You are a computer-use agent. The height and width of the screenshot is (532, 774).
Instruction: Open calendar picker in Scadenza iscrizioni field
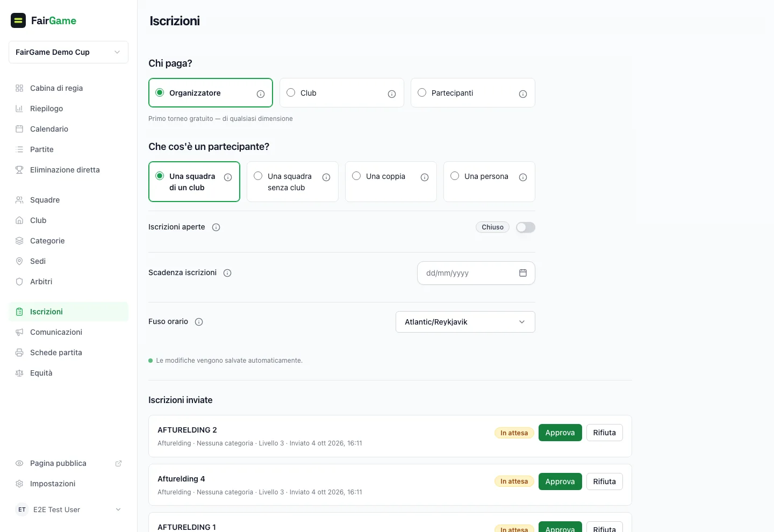point(523,273)
